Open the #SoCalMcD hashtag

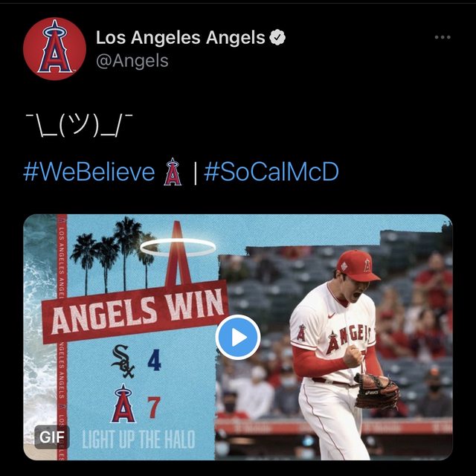tap(271, 173)
